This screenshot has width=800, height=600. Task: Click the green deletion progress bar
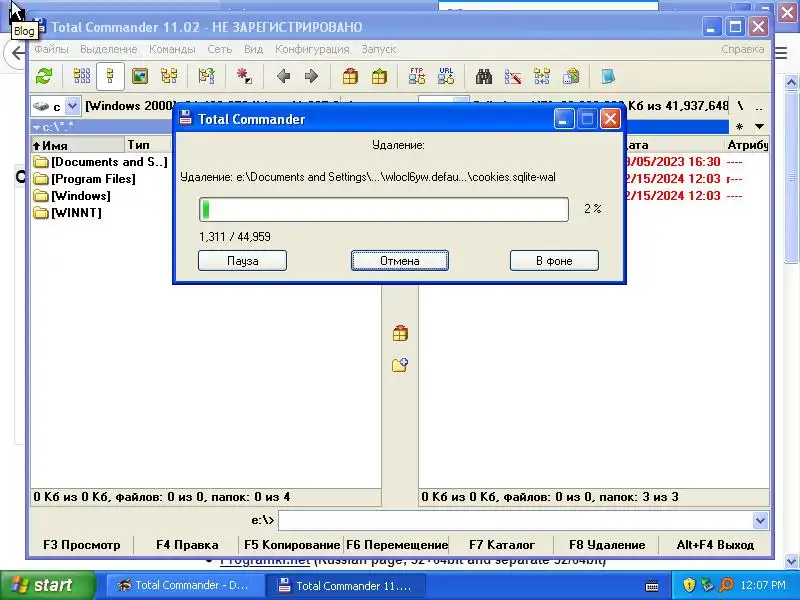(384, 209)
